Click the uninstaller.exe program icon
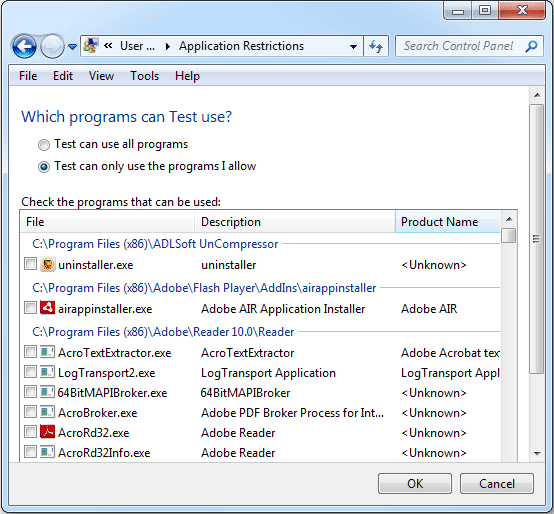The width and height of the screenshot is (554, 514). 47,265
